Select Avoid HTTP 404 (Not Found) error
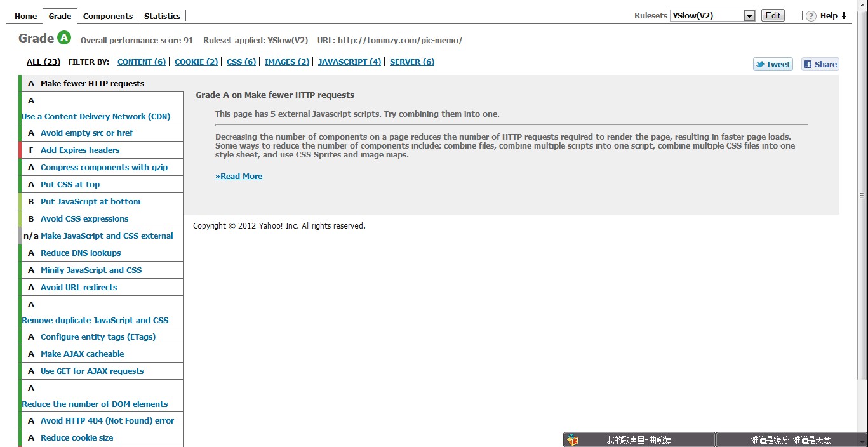Image resolution: width=868 pixels, height=447 pixels. pos(102,420)
